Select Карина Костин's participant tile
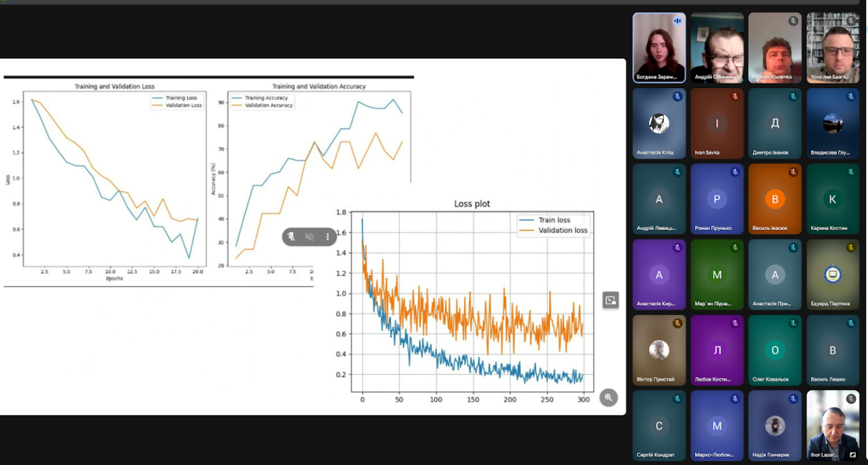This screenshot has height=465, width=868. click(x=833, y=199)
